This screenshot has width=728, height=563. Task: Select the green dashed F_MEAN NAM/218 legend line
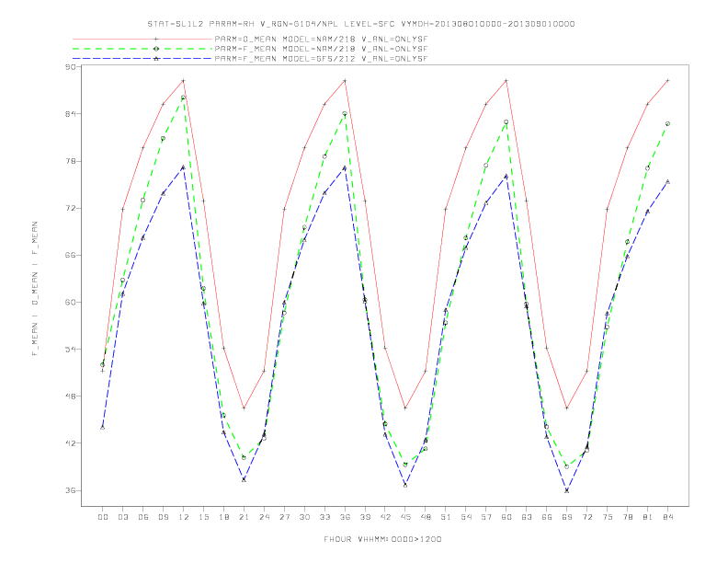point(142,49)
